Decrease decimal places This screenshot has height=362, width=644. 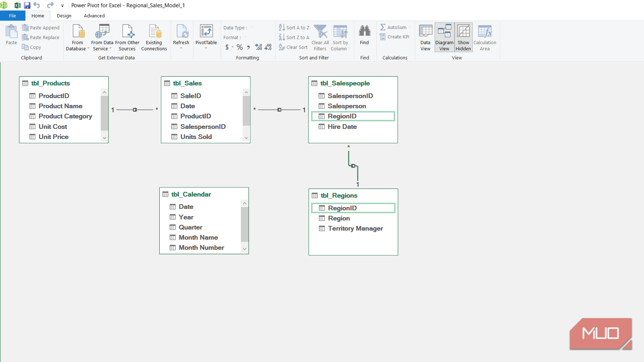click(x=268, y=47)
